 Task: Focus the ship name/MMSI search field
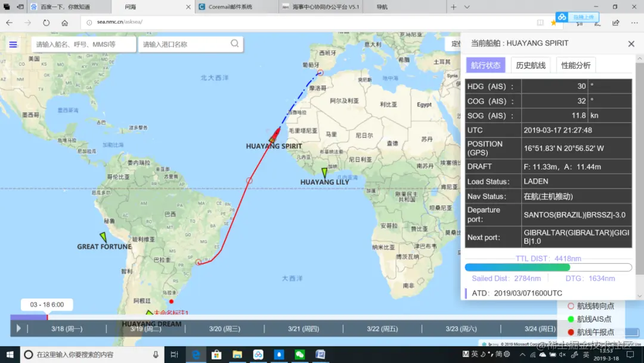tap(83, 44)
